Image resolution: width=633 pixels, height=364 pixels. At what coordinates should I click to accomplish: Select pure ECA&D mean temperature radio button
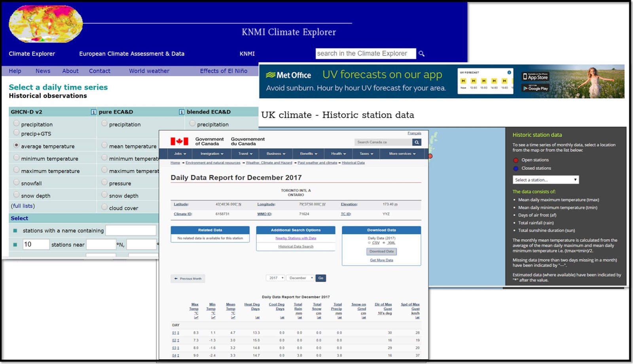pos(104,145)
